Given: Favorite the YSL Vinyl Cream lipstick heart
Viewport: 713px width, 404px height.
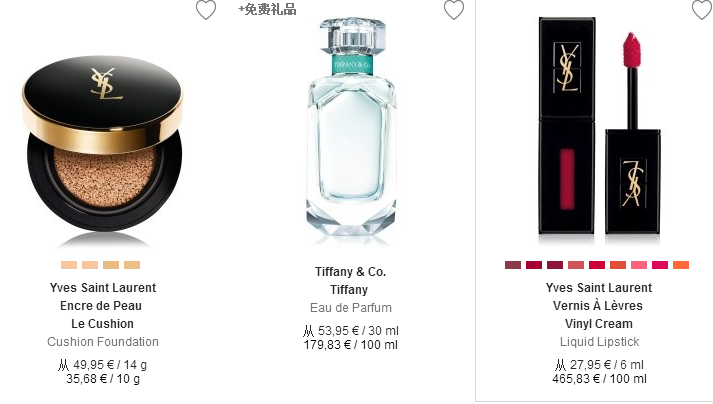Looking at the screenshot, I should [x=702, y=10].
